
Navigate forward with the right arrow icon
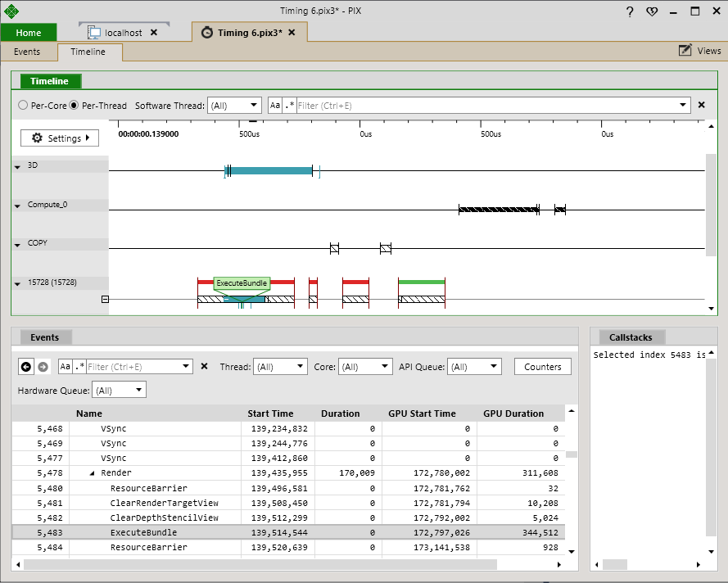coord(43,367)
